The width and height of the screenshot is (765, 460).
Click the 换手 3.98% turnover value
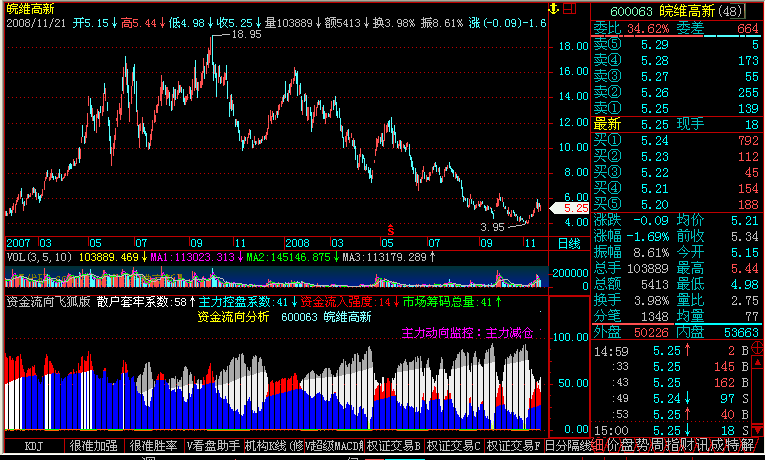pos(651,301)
